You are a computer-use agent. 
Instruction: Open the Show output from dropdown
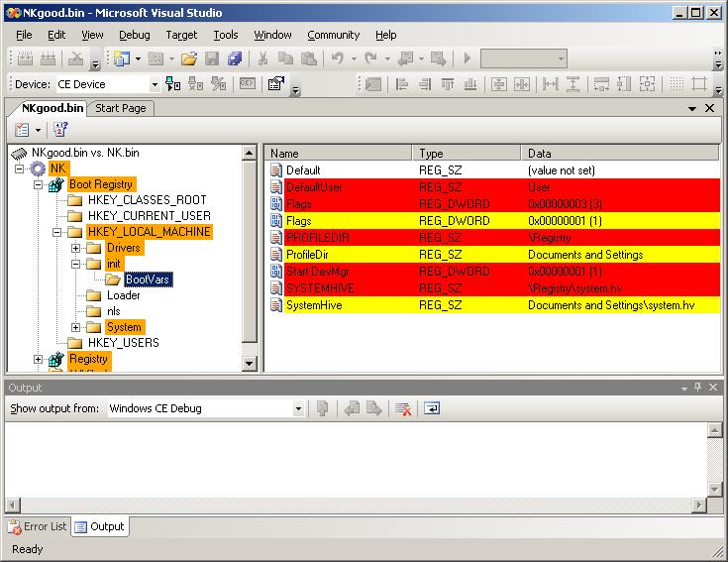tap(298, 408)
